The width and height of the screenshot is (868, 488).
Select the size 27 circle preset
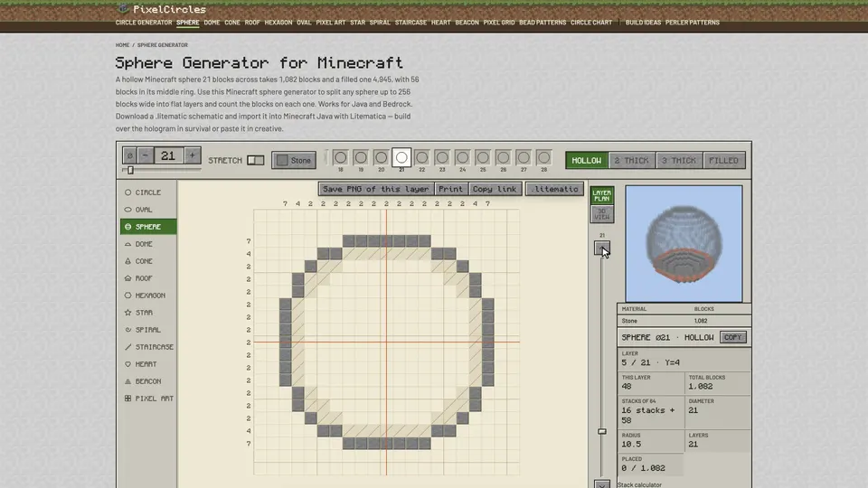(x=524, y=157)
